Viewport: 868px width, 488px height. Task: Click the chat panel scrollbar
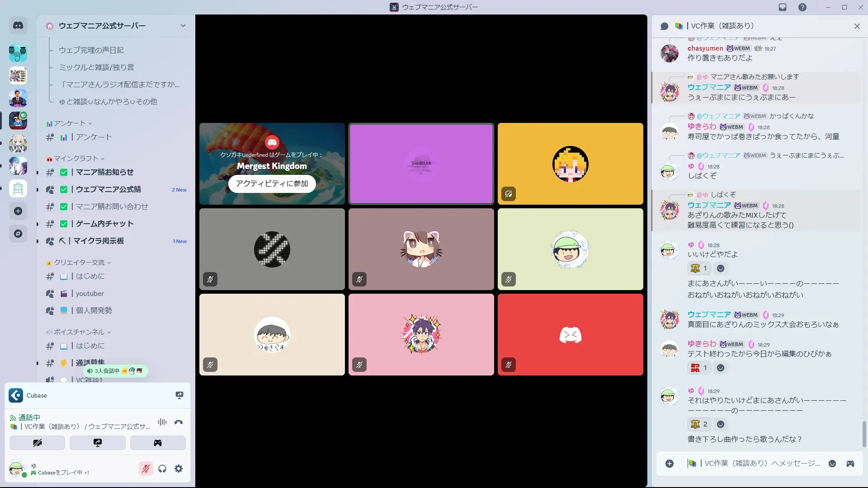click(864, 434)
